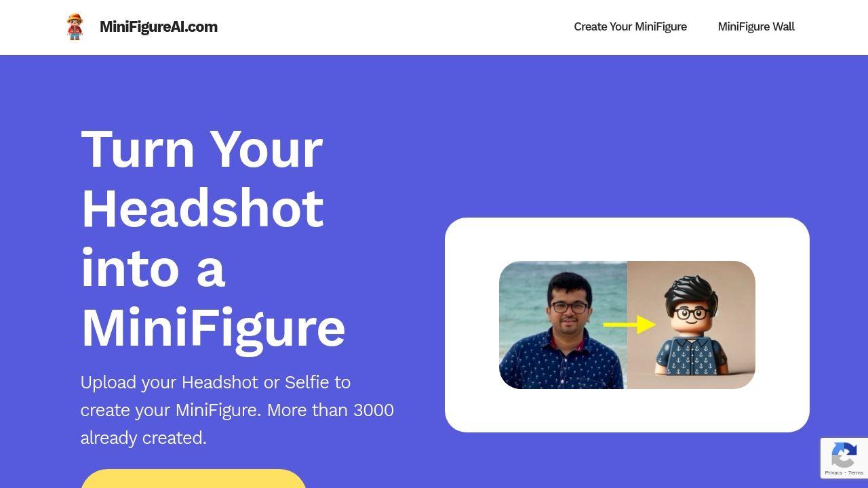The height and width of the screenshot is (488, 868).
Task: Click the "Turn Your" headline text
Action: click(x=202, y=148)
